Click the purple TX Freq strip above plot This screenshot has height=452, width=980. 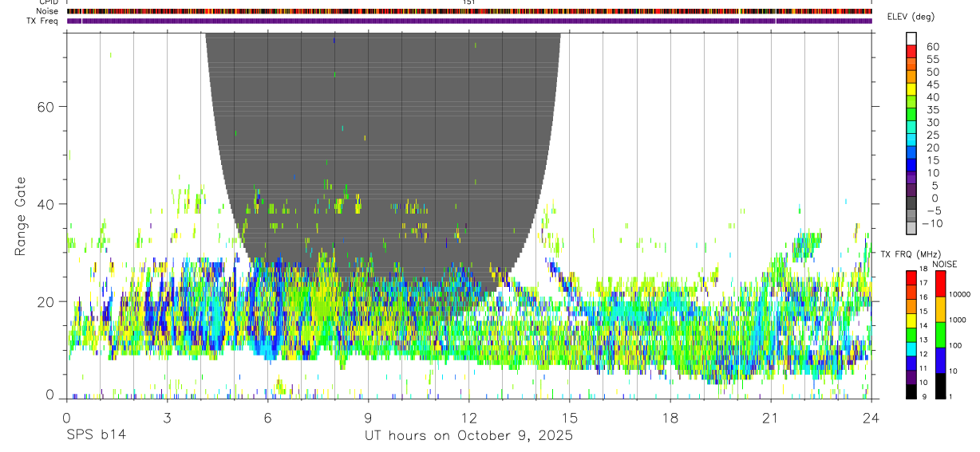(469, 21)
